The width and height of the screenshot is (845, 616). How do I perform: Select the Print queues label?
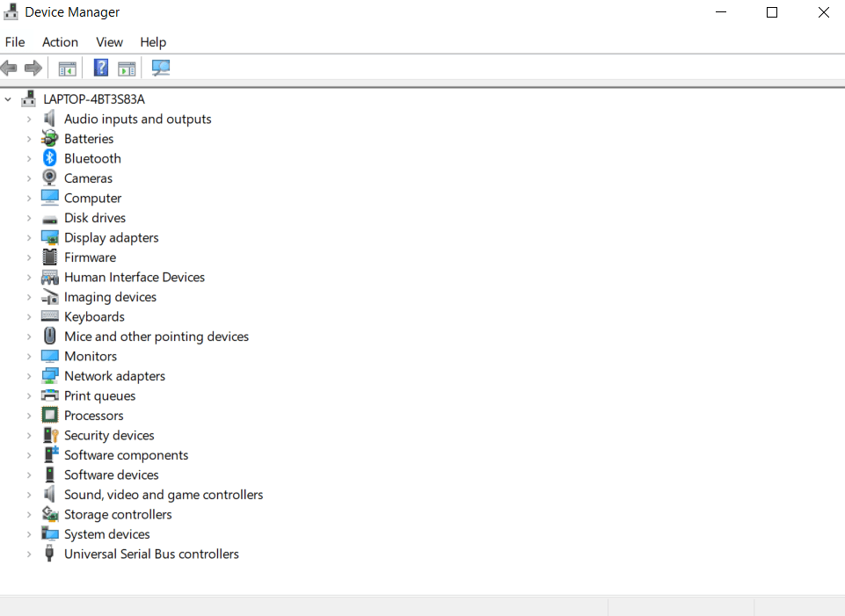pyautogui.click(x=99, y=395)
